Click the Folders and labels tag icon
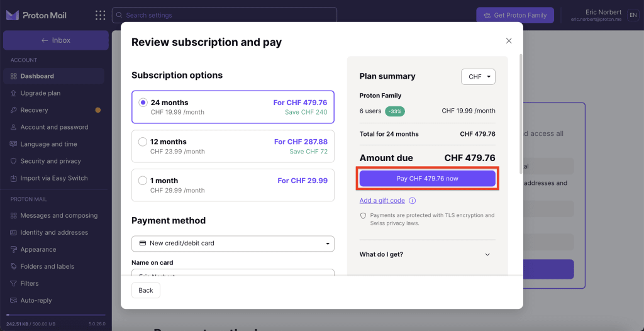Viewport: 644px width, 331px height. click(13, 266)
